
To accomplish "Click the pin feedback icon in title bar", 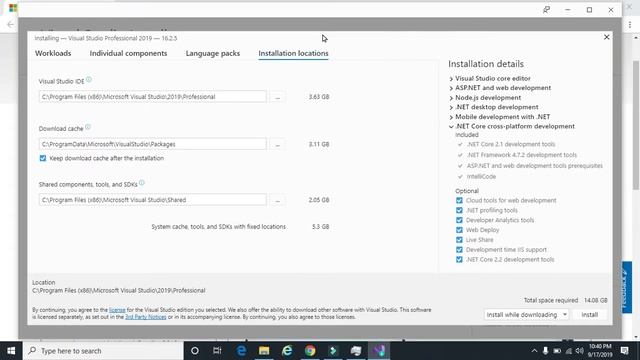I will [x=546, y=10].
